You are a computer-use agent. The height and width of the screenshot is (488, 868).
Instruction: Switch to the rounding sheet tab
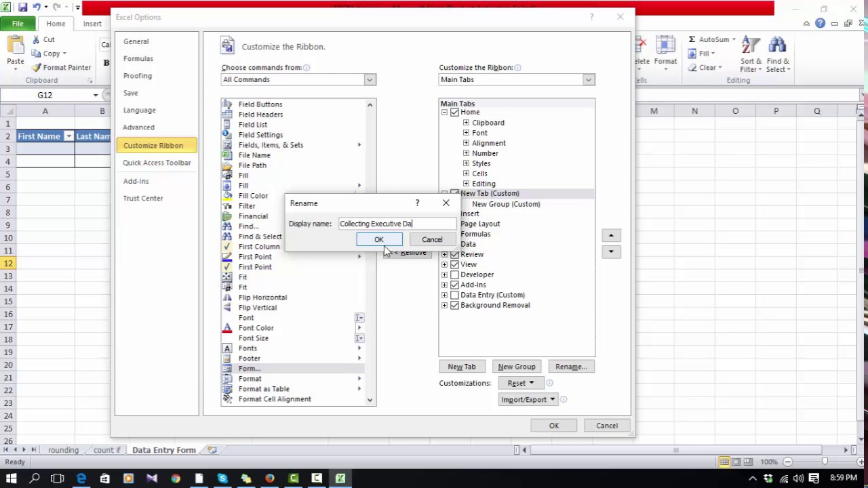(x=63, y=450)
